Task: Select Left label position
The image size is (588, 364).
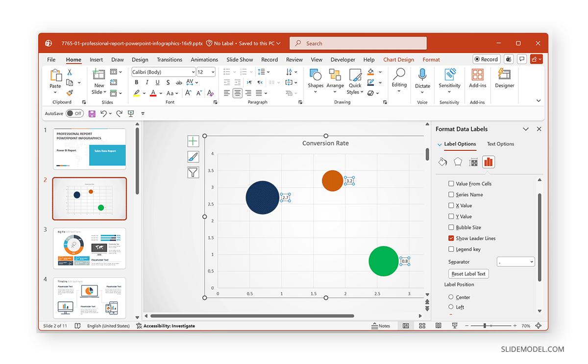Action: tap(451, 307)
